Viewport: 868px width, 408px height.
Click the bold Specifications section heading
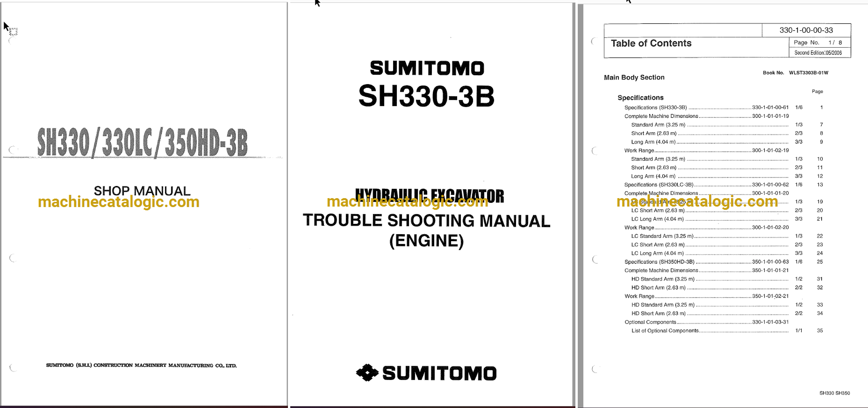pyautogui.click(x=640, y=98)
